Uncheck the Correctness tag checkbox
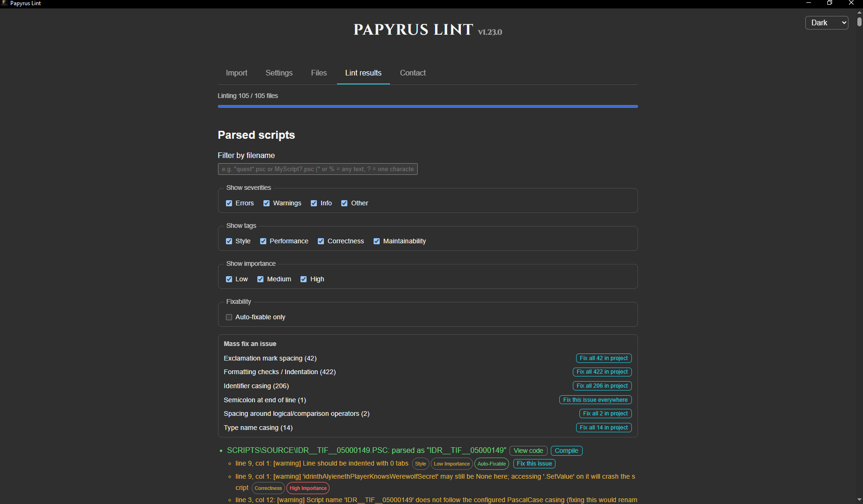Image resolution: width=863 pixels, height=504 pixels. (321, 241)
